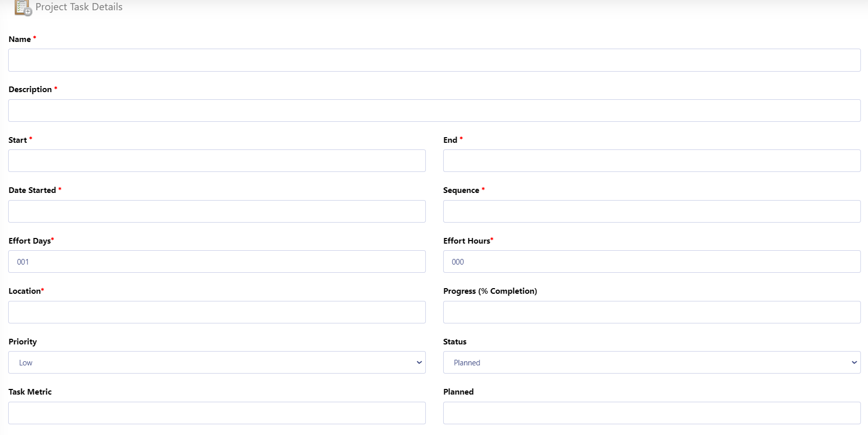This screenshot has width=868, height=435.
Task: Click the Sequence label
Action: coord(461,190)
